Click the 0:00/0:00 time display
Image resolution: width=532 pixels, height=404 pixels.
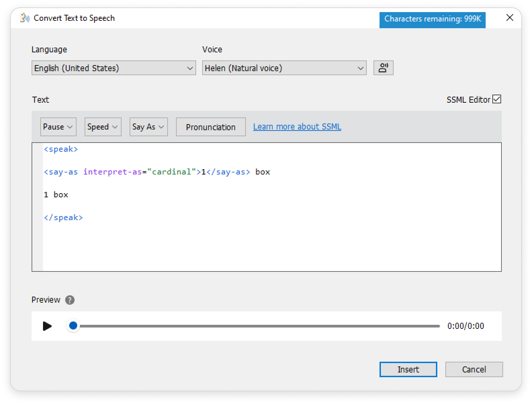coord(465,326)
